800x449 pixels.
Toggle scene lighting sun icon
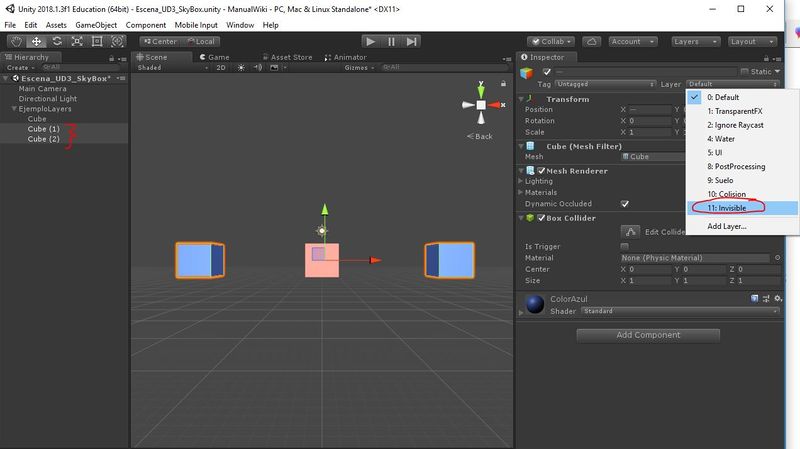241,67
